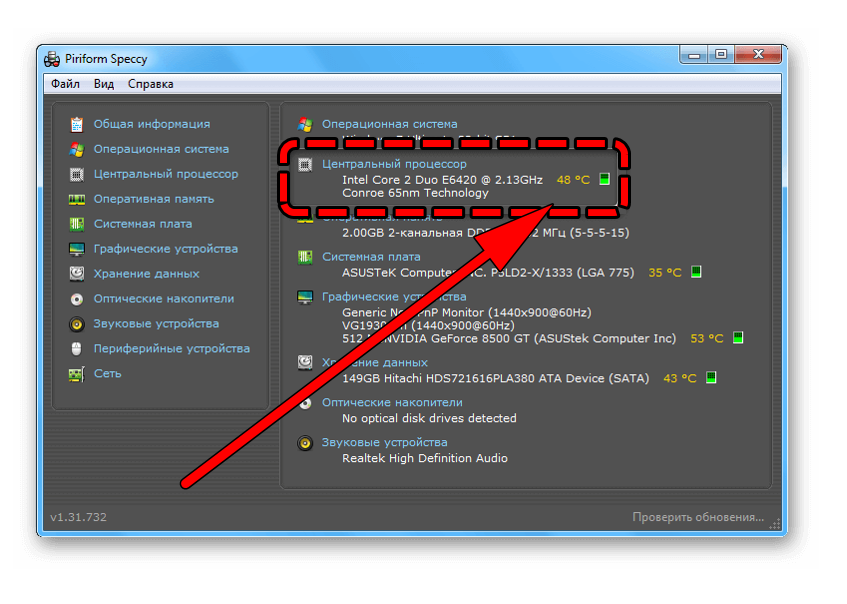Click the Общая информация sidebar icon
The width and height of the screenshot is (847, 604).
coord(77,124)
